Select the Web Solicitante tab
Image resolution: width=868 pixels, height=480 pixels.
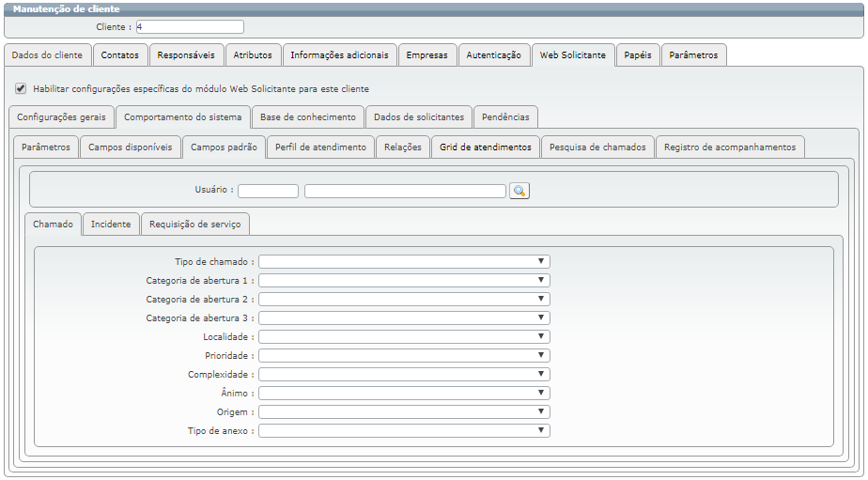point(573,55)
